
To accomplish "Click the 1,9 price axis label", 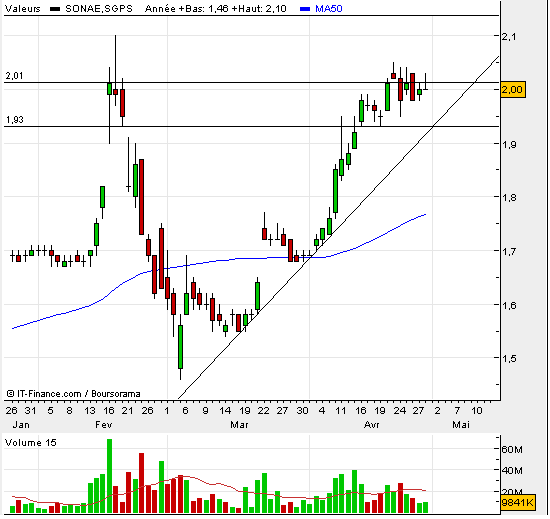I will tap(509, 144).
